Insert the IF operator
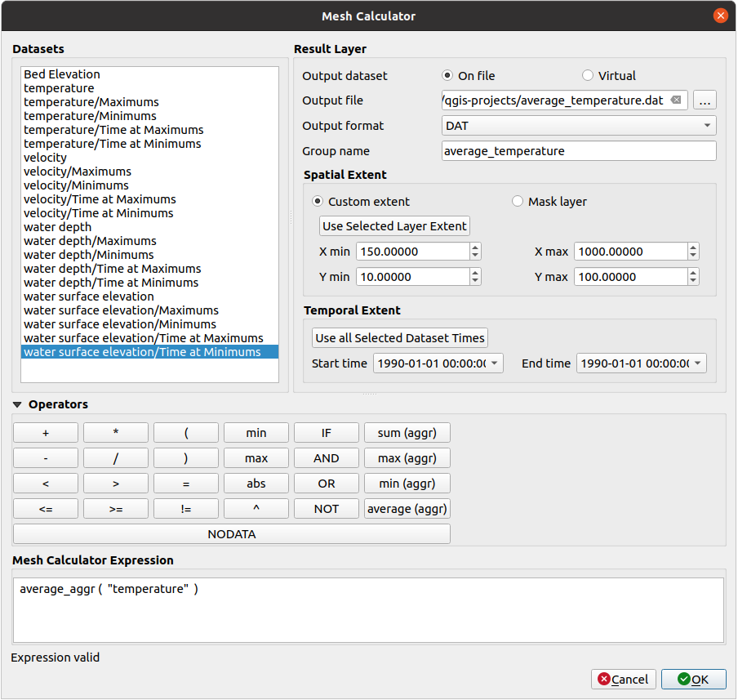 (x=326, y=432)
